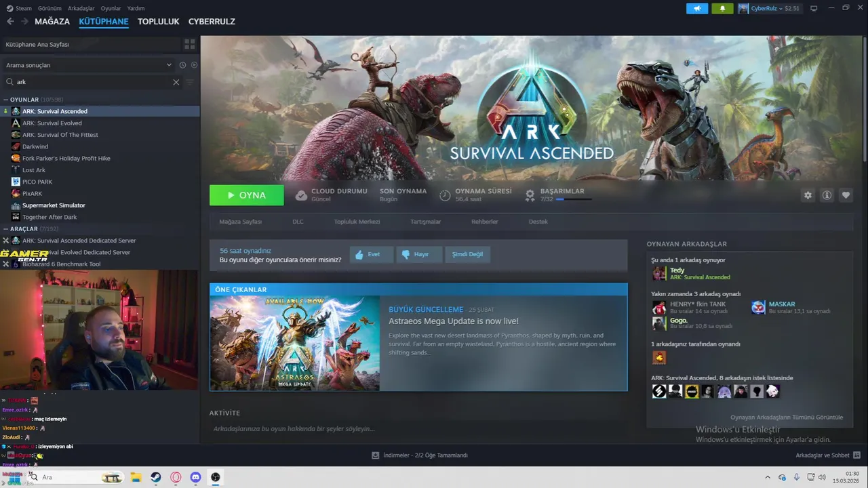The width and height of the screenshot is (868, 488).
Task: Add ARK to favorites heart icon
Action: click(x=846, y=195)
